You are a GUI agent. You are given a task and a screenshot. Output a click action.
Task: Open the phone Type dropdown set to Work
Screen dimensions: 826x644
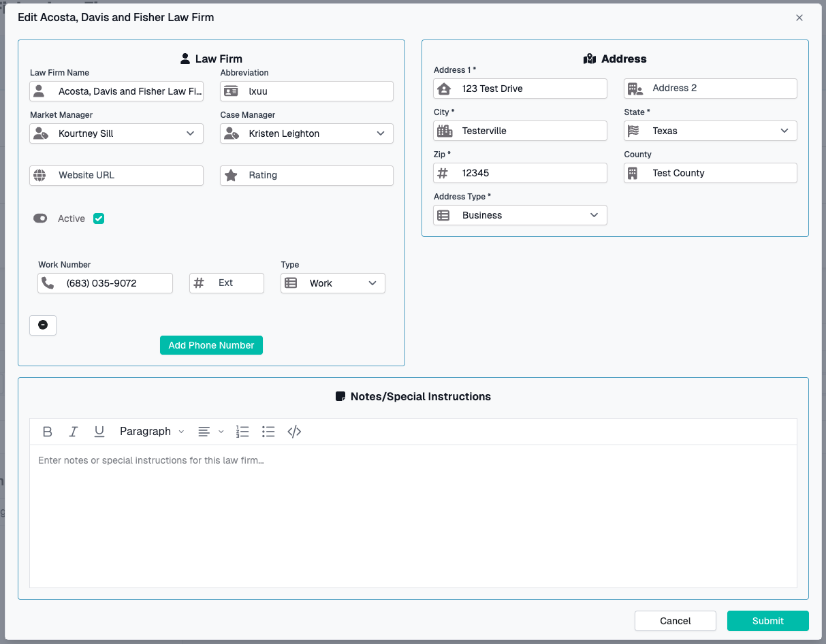[x=333, y=283]
